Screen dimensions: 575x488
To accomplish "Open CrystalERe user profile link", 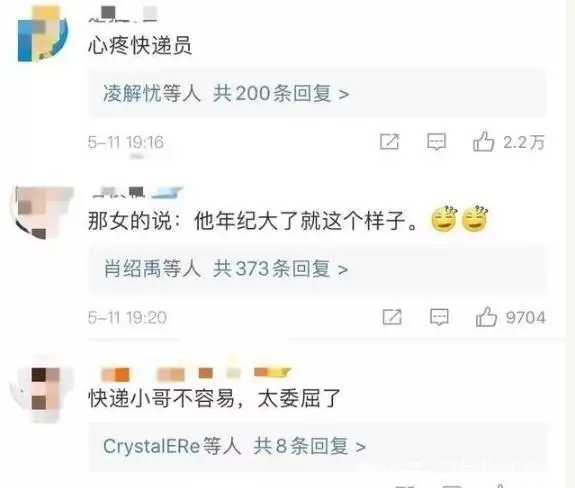I will (152, 446).
